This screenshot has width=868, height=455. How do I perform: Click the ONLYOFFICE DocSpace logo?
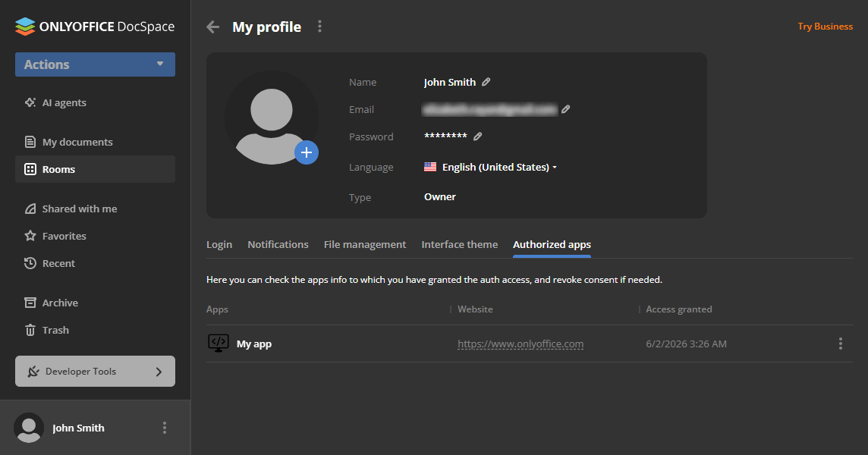coord(95,27)
